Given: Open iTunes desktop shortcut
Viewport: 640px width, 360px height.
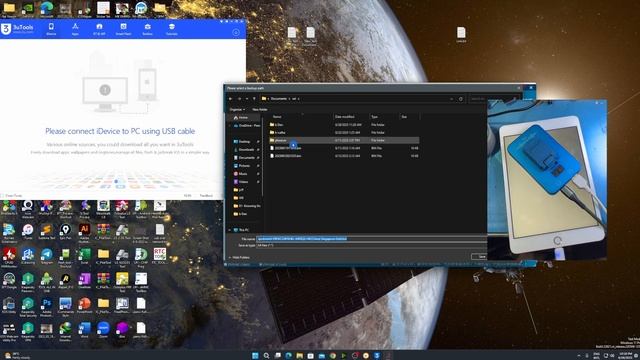Looking at the screenshot, I should 28,232.
